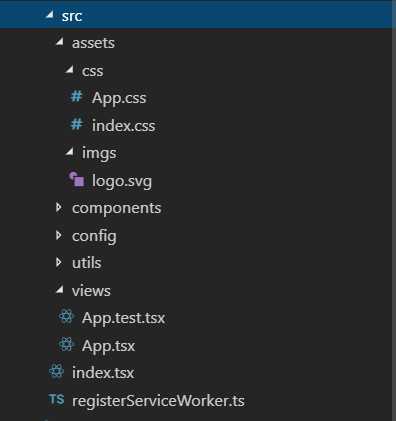
Task: Expand the utils folder arrow
Action: point(59,262)
